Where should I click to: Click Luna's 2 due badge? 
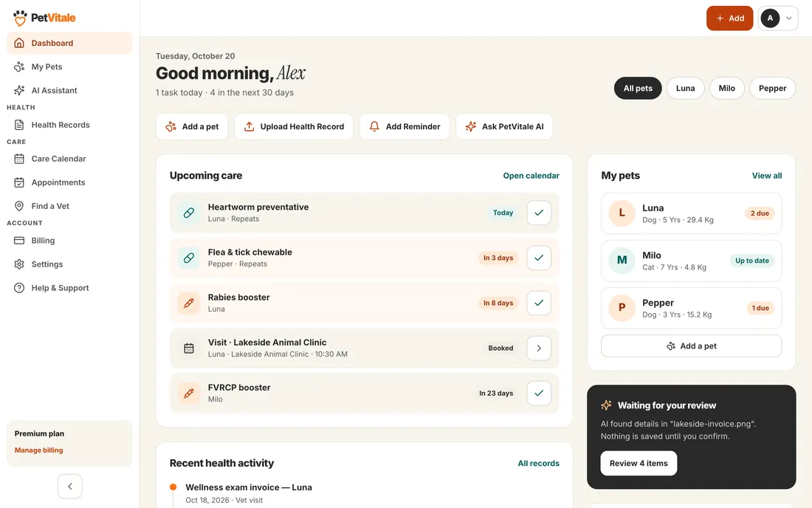[760, 213]
